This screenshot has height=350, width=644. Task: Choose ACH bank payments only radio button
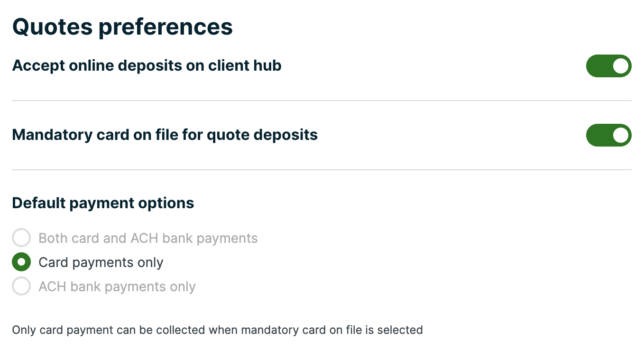pyautogui.click(x=21, y=286)
